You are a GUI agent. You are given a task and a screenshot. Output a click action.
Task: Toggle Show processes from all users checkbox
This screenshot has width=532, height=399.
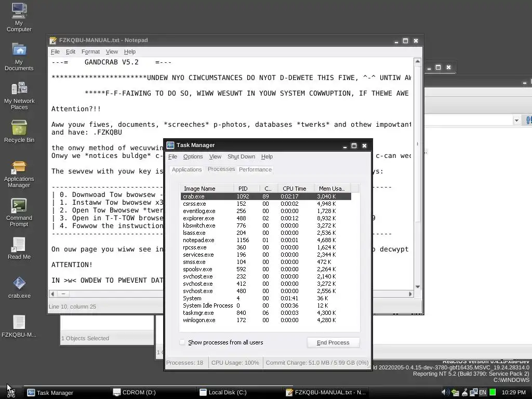coord(182,342)
